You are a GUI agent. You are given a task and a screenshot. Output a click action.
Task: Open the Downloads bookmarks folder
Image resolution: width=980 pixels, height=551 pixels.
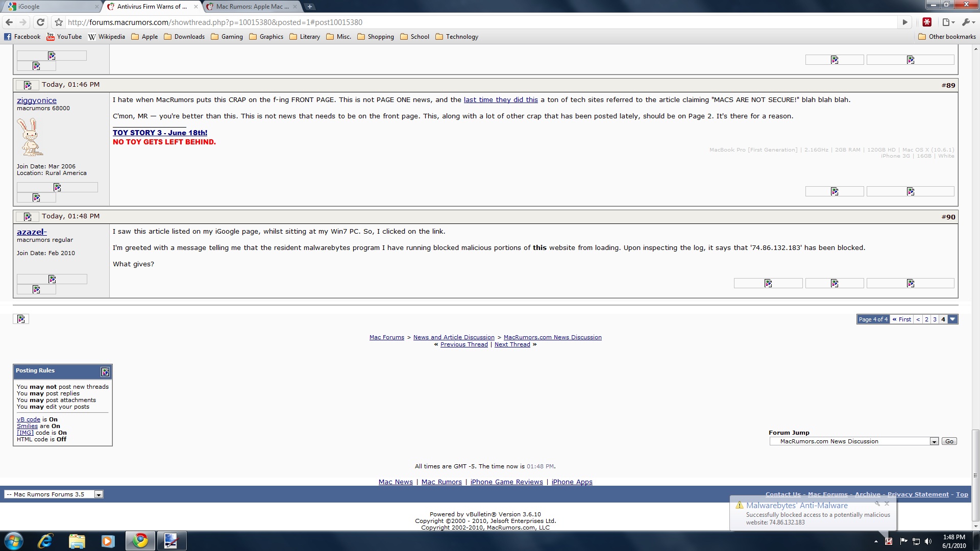tap(184, 37)
